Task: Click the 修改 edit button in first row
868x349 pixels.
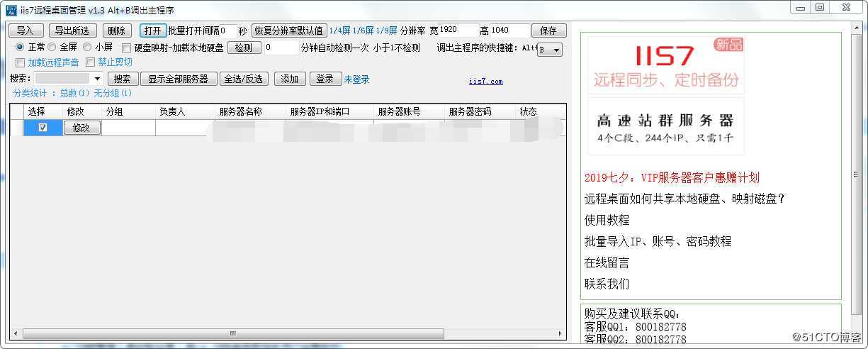Action: coord(81,128)
